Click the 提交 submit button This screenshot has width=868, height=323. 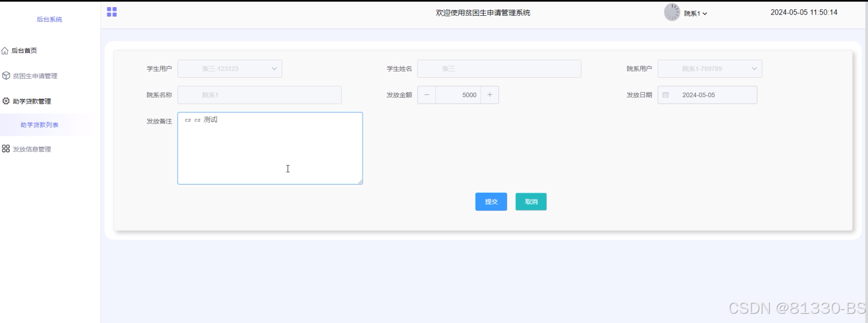coord(491,202)
